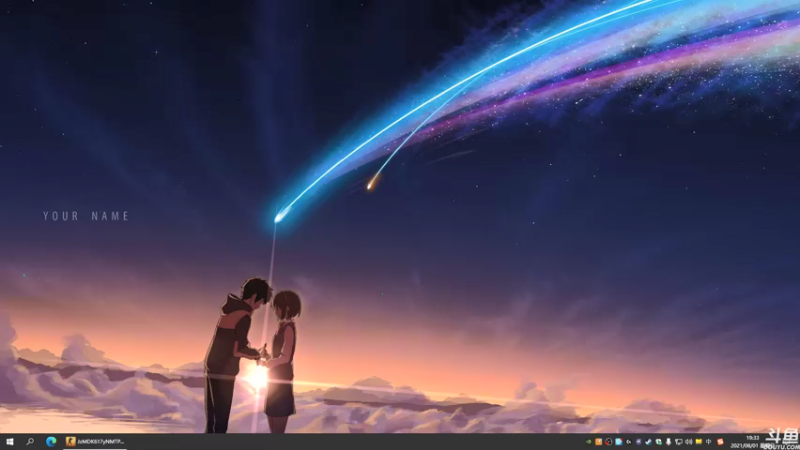Open the Windows Start menu
This screenshot has width=800, height=450.
click(x=9, y=442)
